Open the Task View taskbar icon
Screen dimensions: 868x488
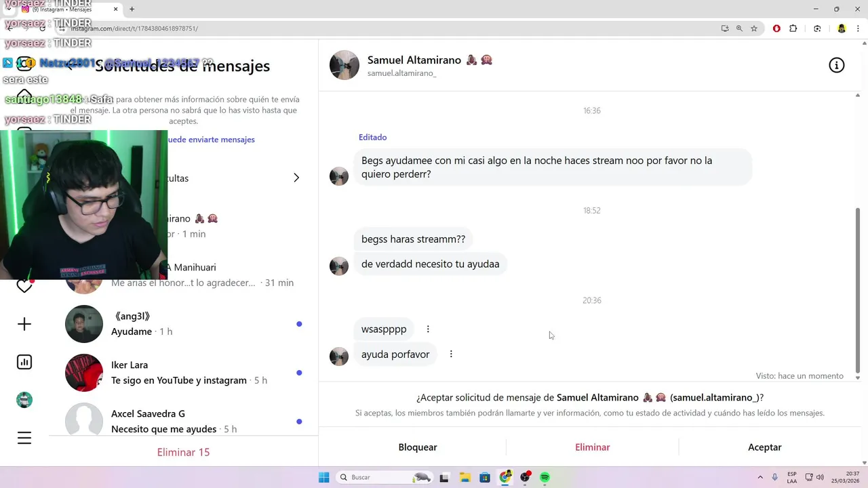[x=444, y=477]
